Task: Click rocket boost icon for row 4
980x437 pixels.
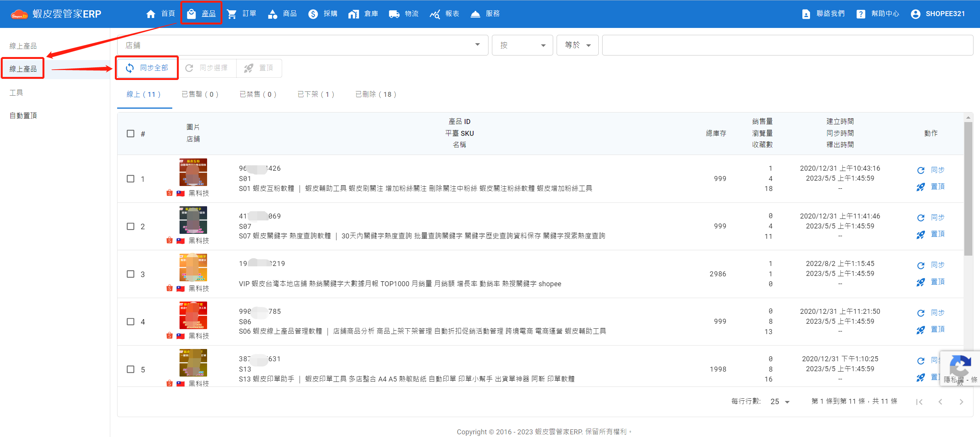Action: click(921, 330)
